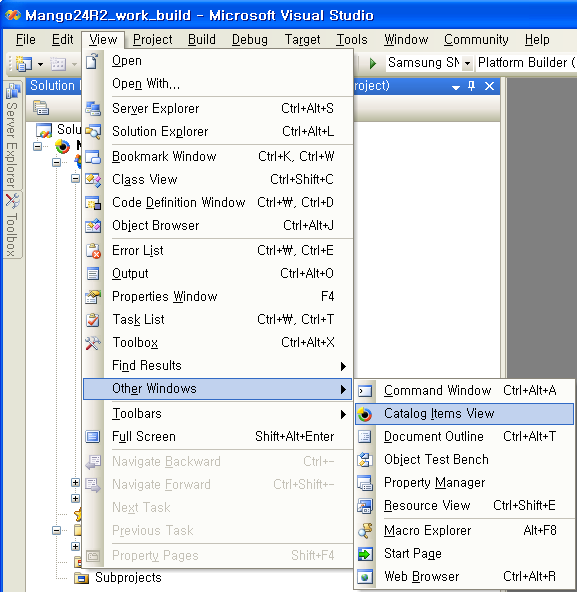The height and width of the screenshot is (592, 577).
Task: Open the Solution Explorer window position dropdown
Action: 456,87
